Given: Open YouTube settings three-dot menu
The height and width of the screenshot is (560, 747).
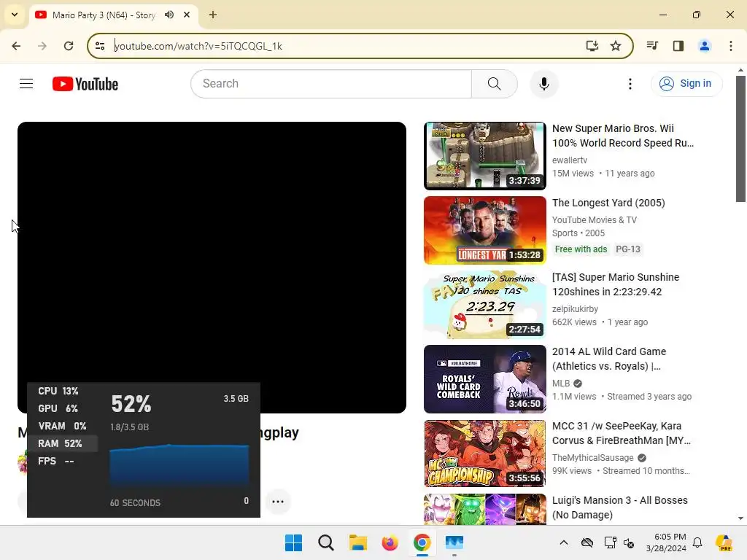Looking at the screenshot, I should (630, 84).
